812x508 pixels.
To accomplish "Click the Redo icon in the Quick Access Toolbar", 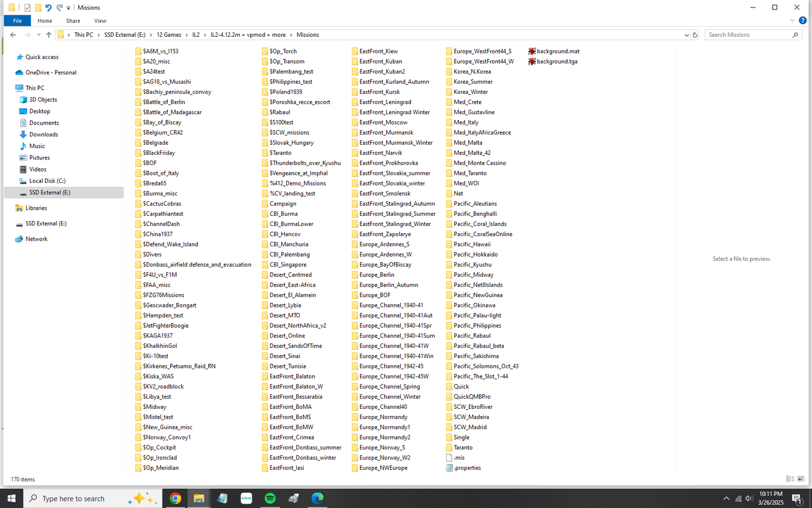I will pos(59,7).
